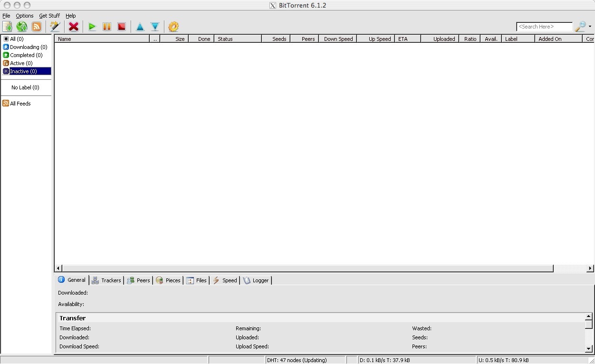This screenshot has height=364, width=595.
Task: Click the Time Elapsed label
Action: pos(75,328)
